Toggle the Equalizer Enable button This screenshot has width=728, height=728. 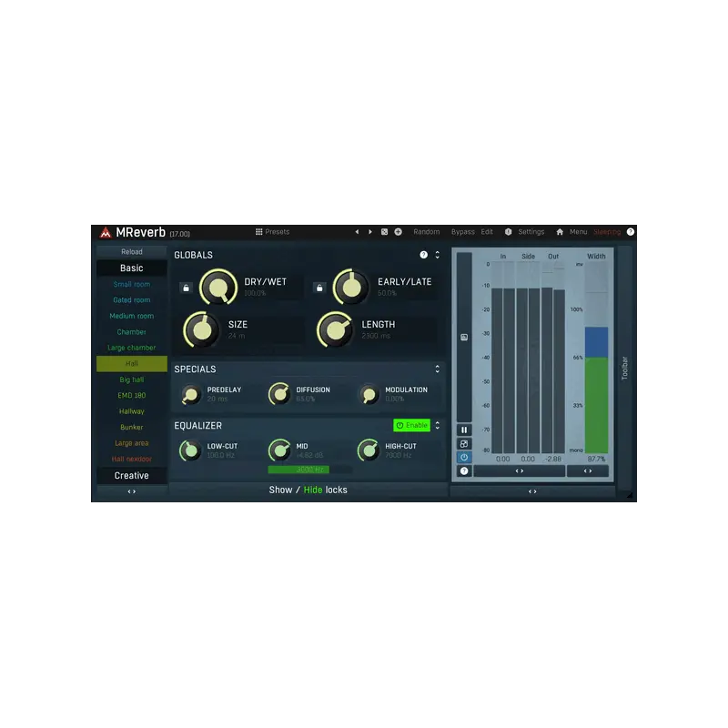(x=412, y=425)
